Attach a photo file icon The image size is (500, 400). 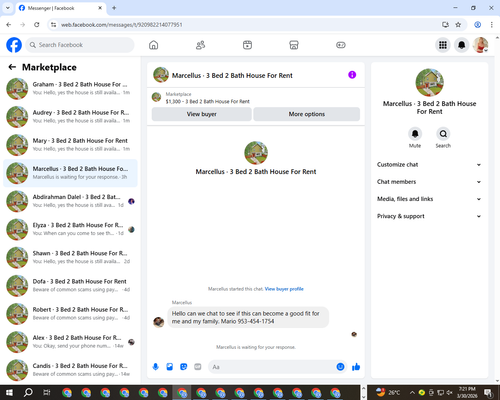pos(170,367)
